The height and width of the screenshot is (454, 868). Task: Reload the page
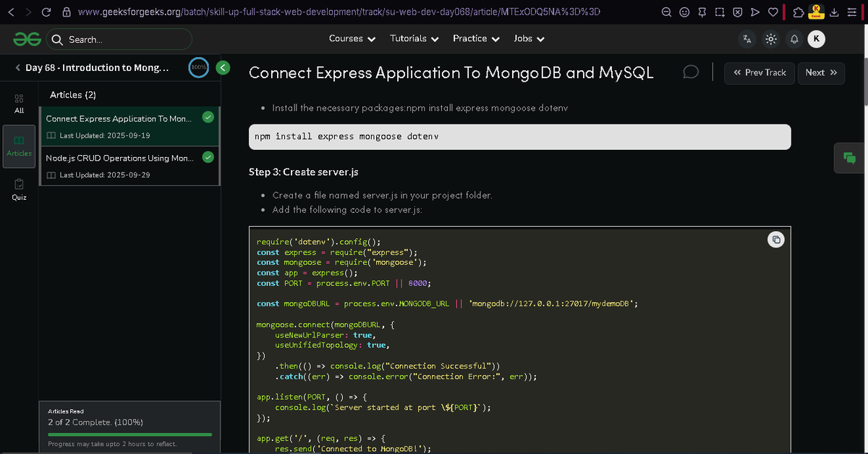[x=46, y=12]
